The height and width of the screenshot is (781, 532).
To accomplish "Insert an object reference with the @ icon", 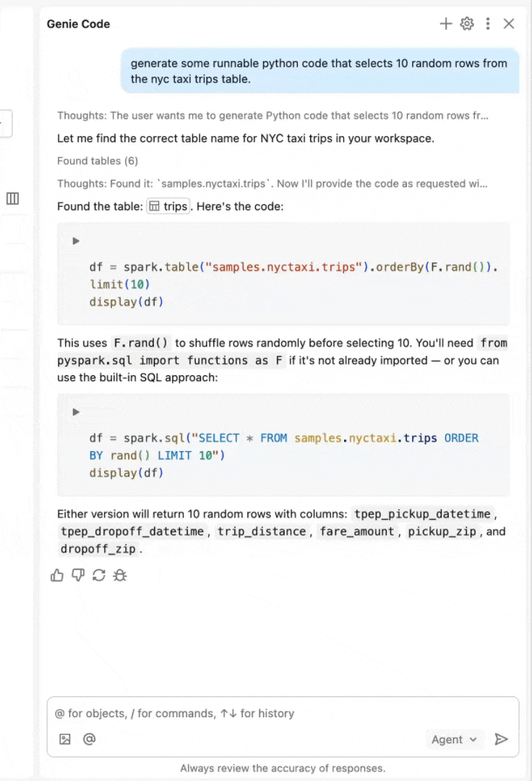I will tap(89, 739).
